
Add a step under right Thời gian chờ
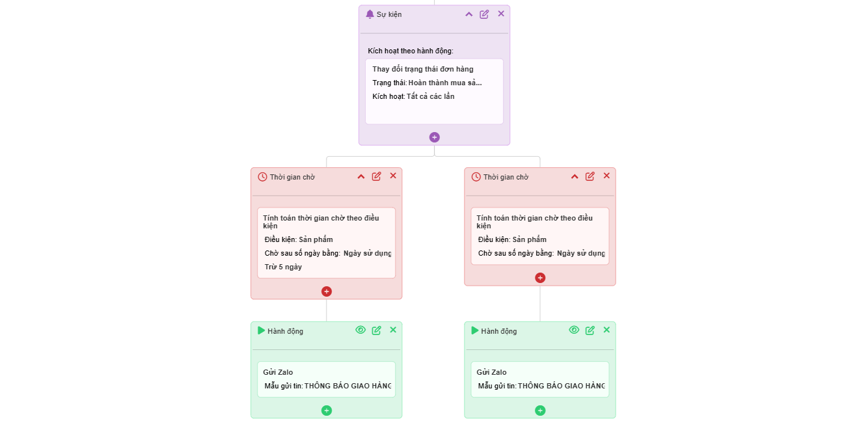click(x=540, y=278)
